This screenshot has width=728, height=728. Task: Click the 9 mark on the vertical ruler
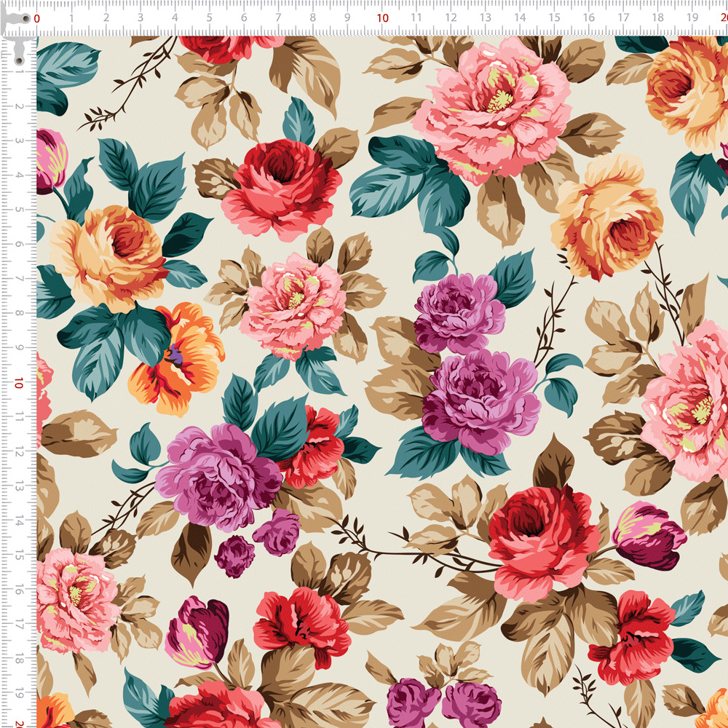point(19,347)
